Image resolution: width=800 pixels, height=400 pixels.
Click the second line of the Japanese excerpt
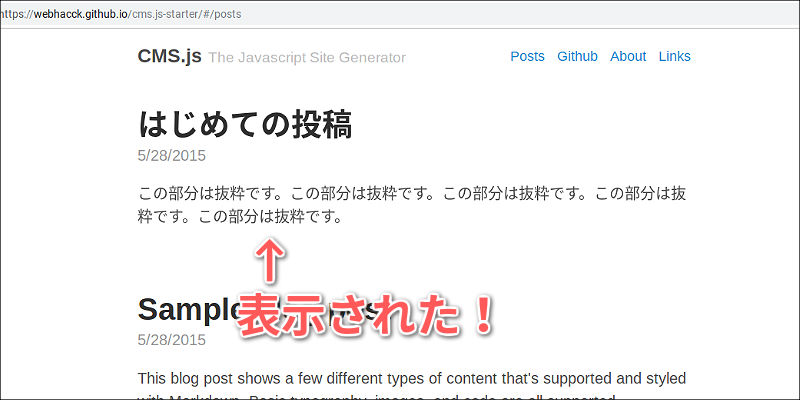click(239, 216)
